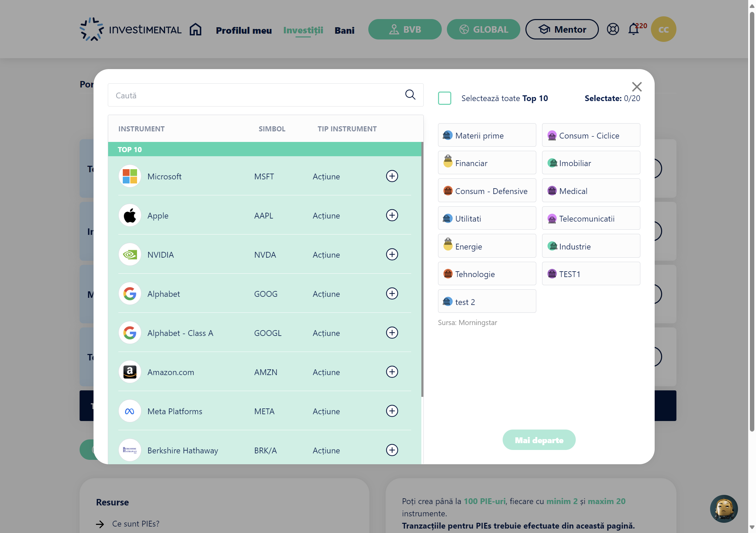Open the Investiții menu

[x=303, y=30]
